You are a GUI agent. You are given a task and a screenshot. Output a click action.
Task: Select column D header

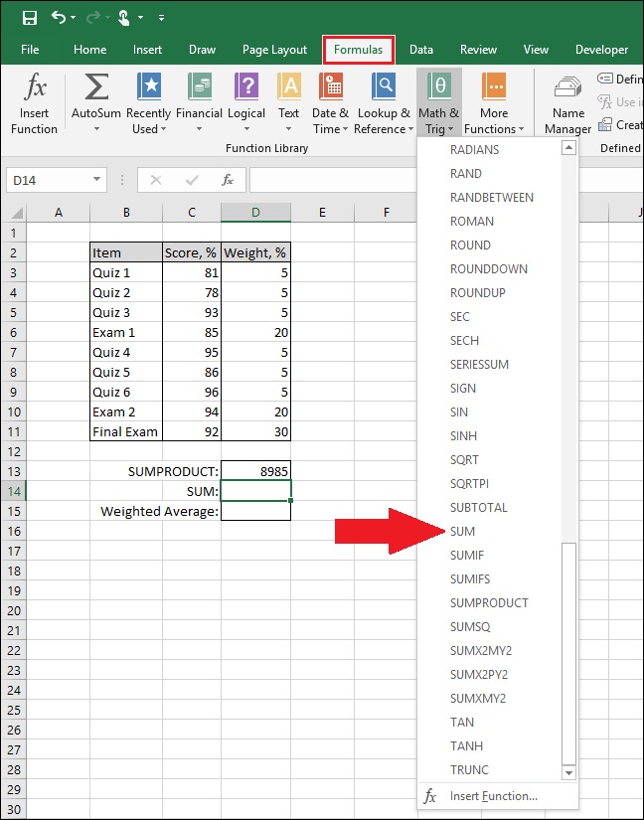[255, 213]
